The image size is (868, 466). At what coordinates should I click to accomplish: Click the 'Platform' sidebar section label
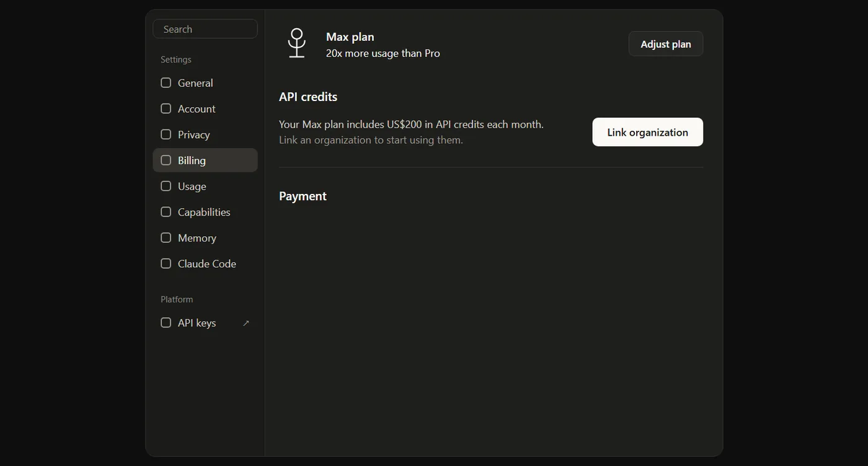(177, 299)
